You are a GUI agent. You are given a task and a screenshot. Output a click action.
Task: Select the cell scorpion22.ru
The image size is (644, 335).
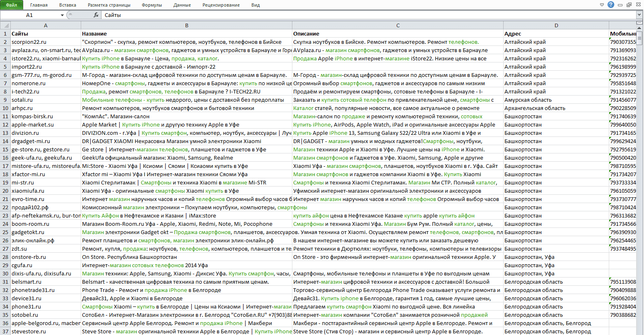tap(46, 42)
